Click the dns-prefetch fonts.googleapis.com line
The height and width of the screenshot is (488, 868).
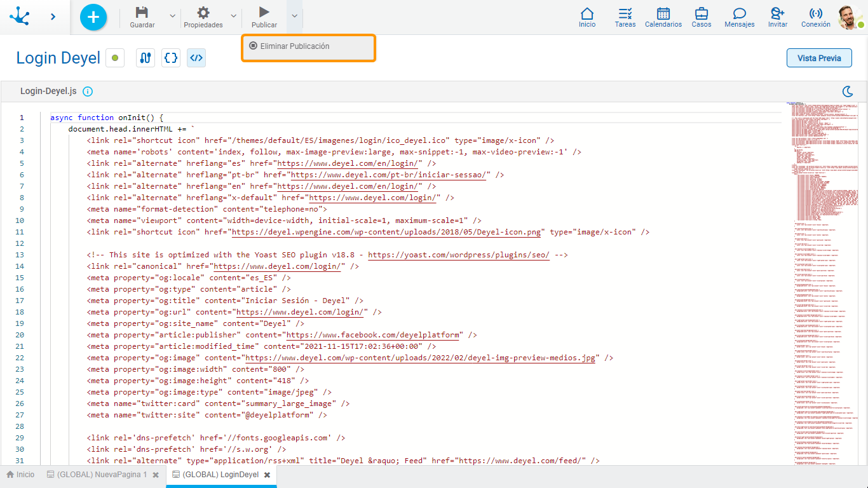click(216, 438)
